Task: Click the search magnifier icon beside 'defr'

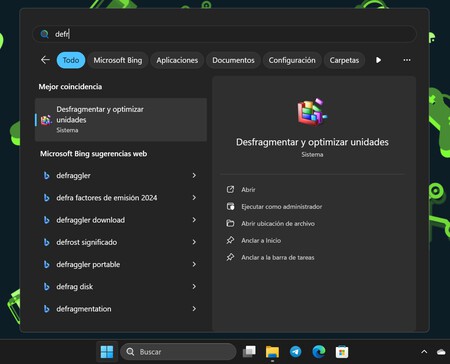Action: tap(44, 34)
